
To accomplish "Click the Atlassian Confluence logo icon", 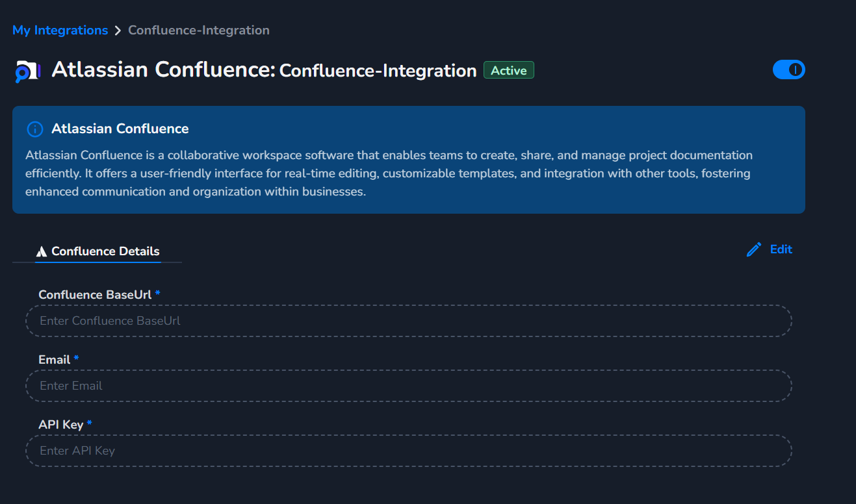I will pyautogui.click(x=28, y=71).
